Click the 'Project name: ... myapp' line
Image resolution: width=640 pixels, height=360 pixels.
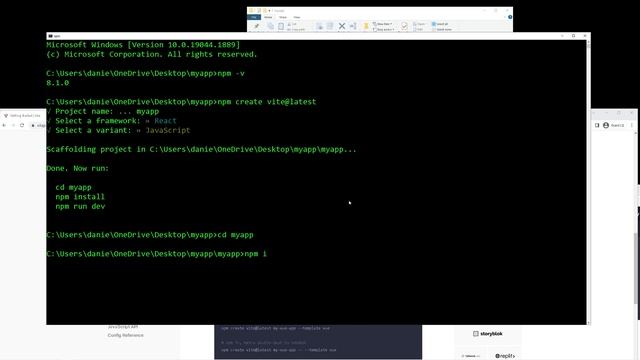[103, 111]
